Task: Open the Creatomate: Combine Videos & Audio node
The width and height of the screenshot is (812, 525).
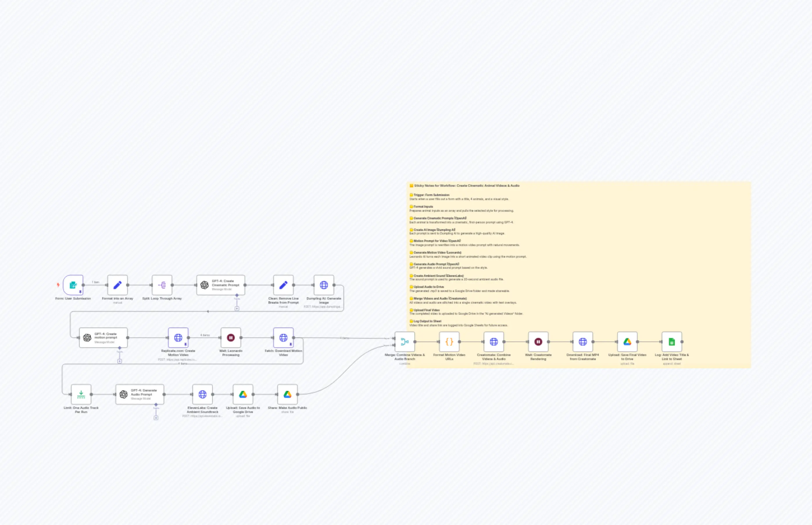Action: pos(493,341)
